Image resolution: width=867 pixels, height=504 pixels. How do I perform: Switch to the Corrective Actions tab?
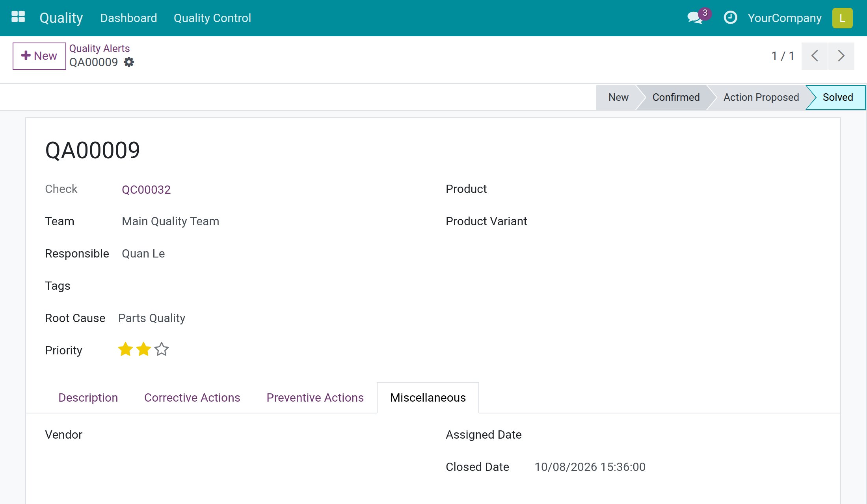tap(192, 398)
